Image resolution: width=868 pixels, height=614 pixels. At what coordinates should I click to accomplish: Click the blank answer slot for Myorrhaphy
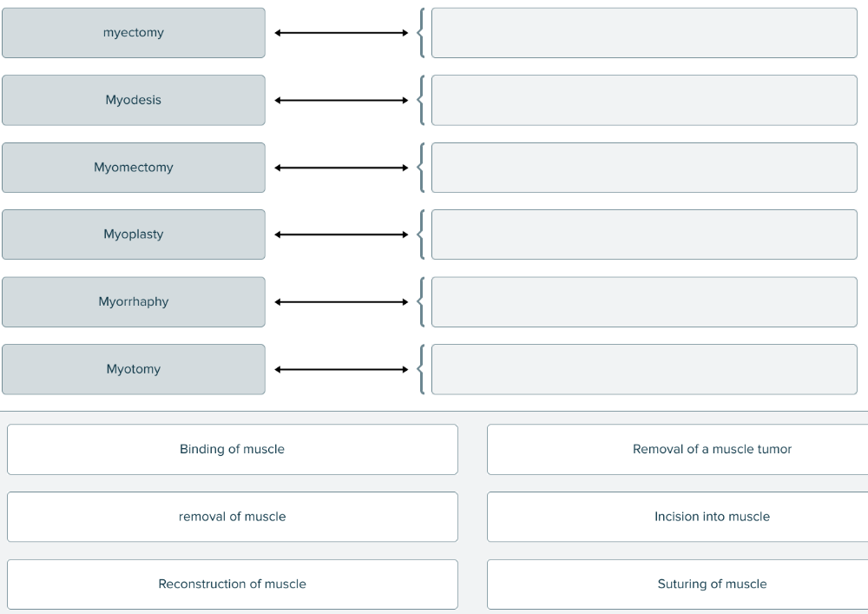tap(644, 302)
